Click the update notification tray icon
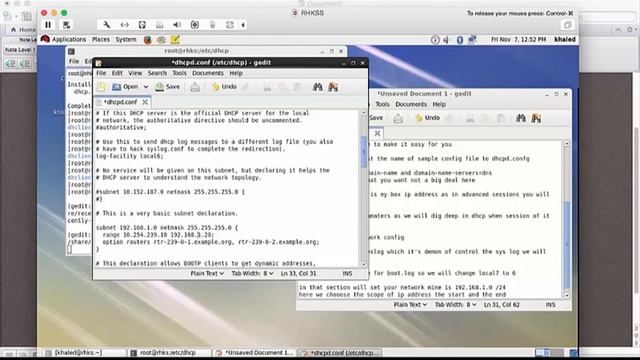 435,40
